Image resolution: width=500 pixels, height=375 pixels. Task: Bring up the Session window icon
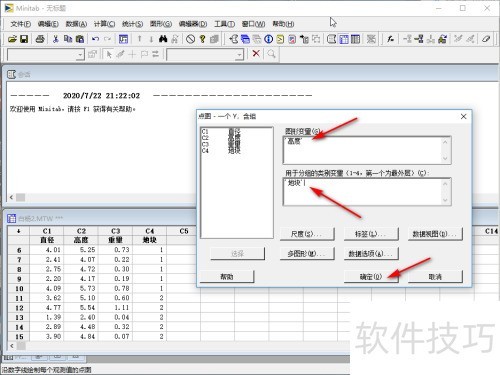pos(331,39)
